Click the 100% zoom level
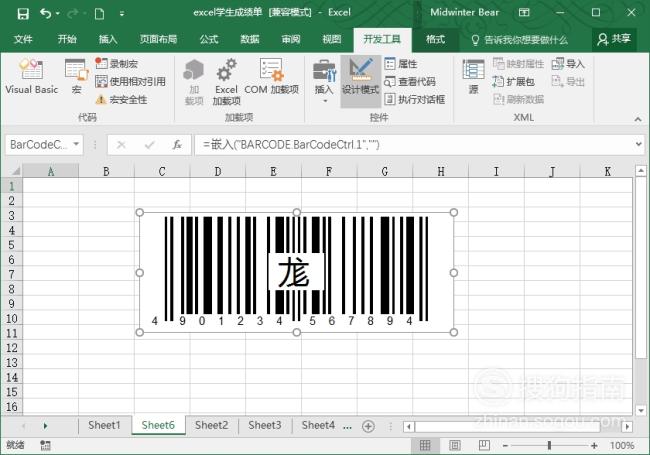Image resolution: width=650 pixels, height=455 pixels. click(x=622, y=446)
